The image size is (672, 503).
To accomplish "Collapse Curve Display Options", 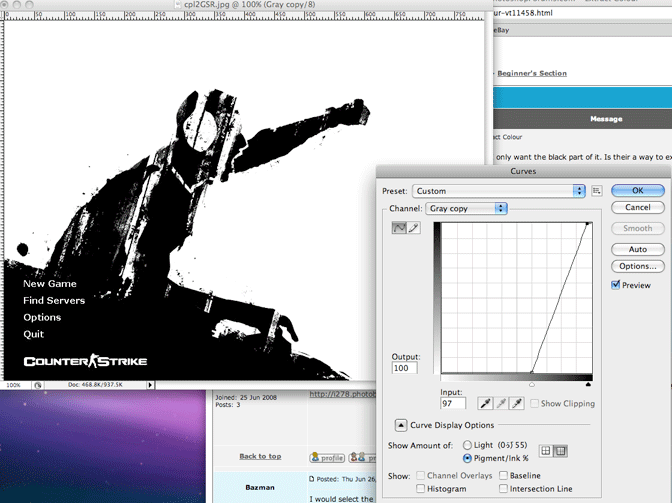I will click(x=400, y=425).
